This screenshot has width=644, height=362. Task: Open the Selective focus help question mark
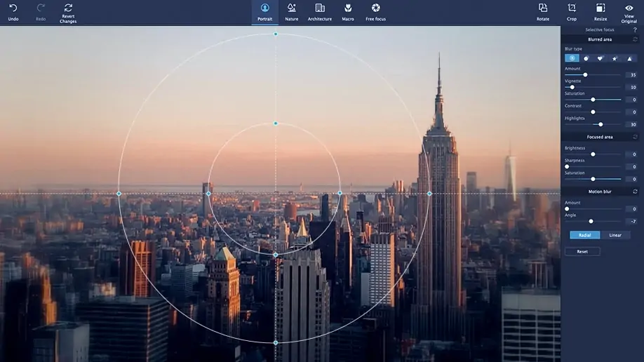(x=635, y=30)
